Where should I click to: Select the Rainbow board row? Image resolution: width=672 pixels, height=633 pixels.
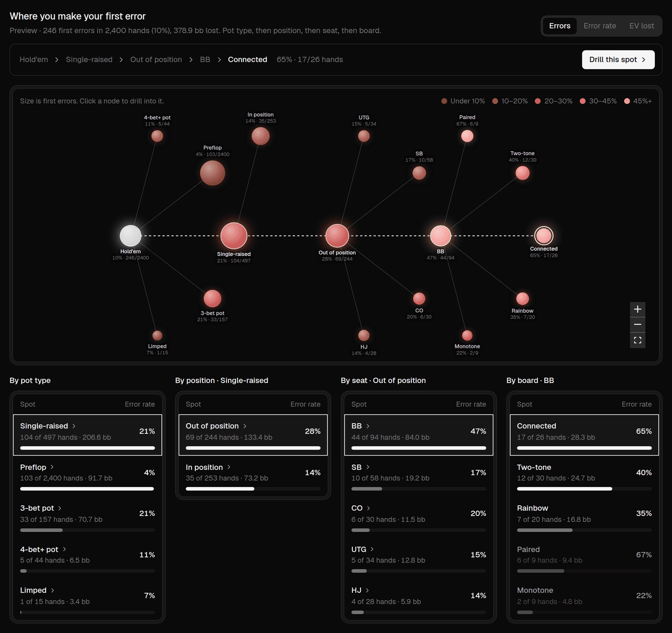pyautogui.click(x=584, y=517)
